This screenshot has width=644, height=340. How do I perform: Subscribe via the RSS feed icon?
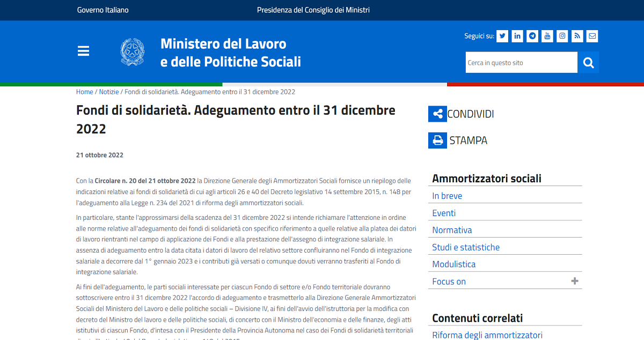[x=577, y=36]
